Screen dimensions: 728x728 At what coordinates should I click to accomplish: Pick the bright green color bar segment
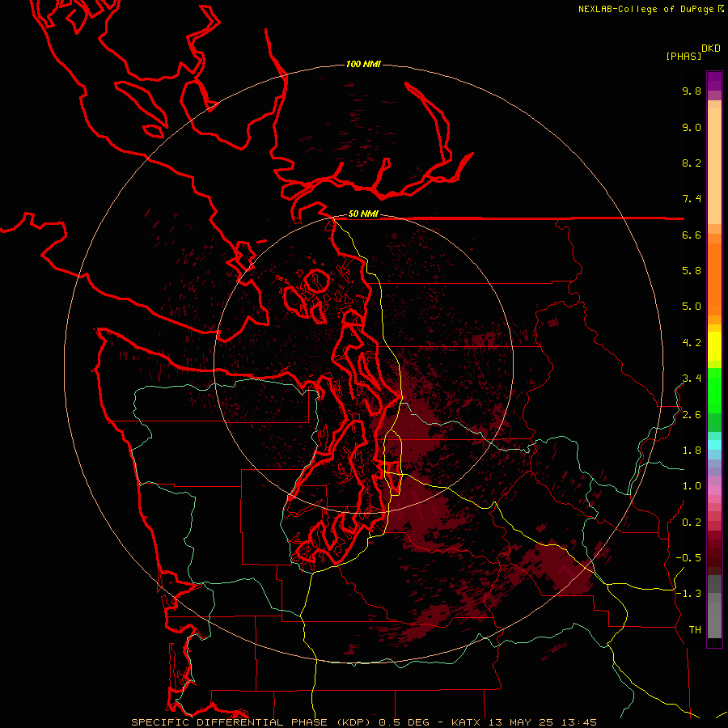tap(714, 390)
